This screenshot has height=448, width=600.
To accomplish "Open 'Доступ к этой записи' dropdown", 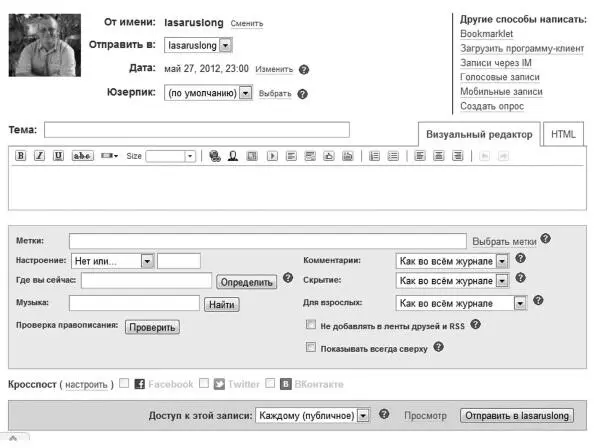I will [x=363, y=414].
